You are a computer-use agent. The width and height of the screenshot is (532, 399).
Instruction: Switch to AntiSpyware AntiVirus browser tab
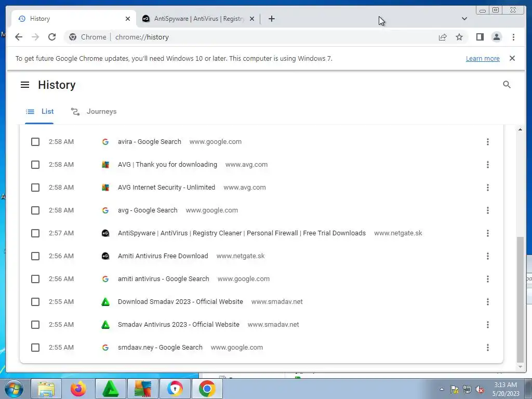tap(198, 19)
